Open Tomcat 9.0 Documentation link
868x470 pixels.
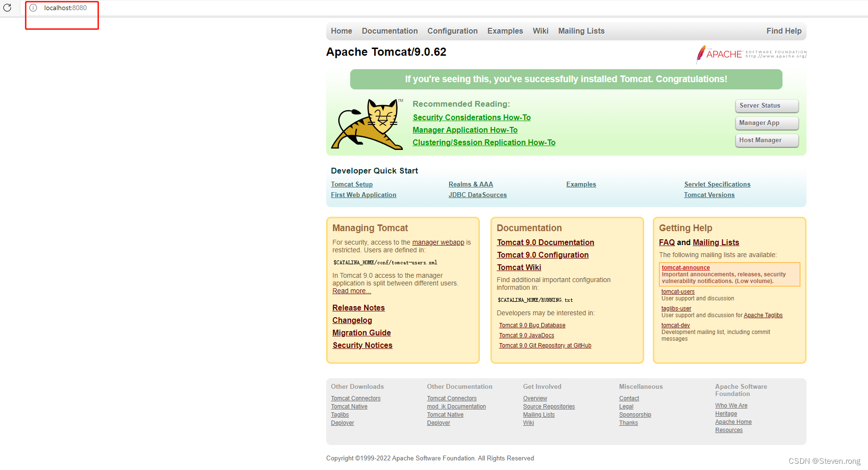coord(546,243)
